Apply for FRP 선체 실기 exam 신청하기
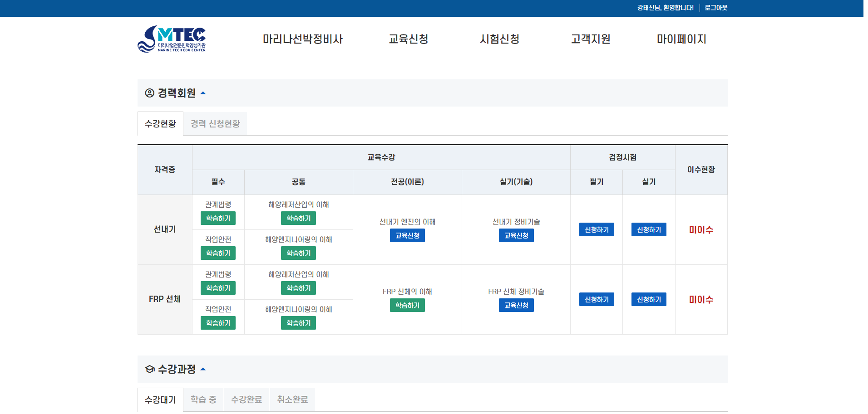Screen dimensions: 868x414 tap(649, 299)
